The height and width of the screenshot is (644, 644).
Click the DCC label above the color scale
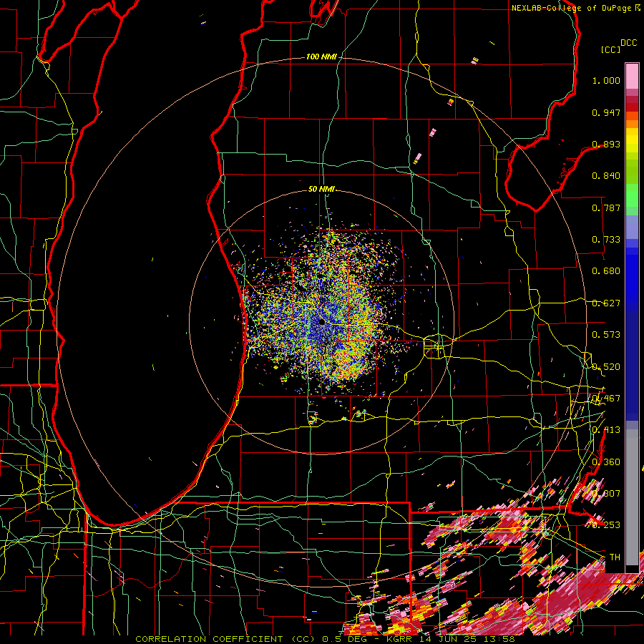click(x=628, y=43)
